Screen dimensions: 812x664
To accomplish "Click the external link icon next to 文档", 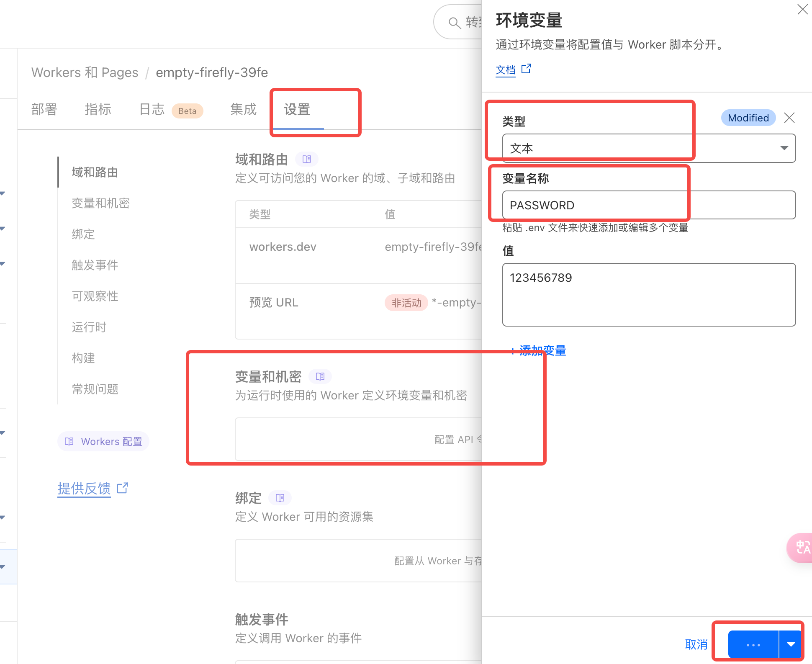I will (x=527, y=69).
